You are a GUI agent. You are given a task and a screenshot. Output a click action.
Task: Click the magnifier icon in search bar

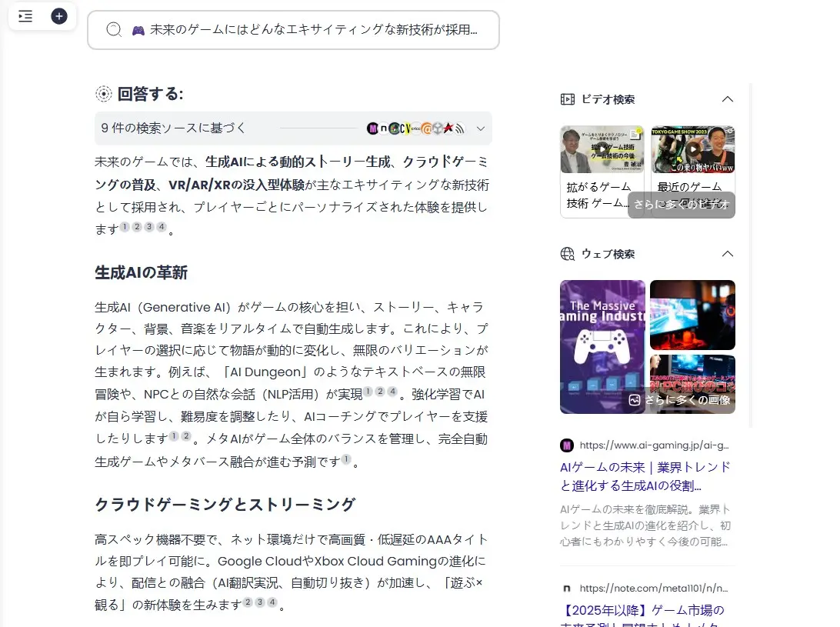[114, 30]
